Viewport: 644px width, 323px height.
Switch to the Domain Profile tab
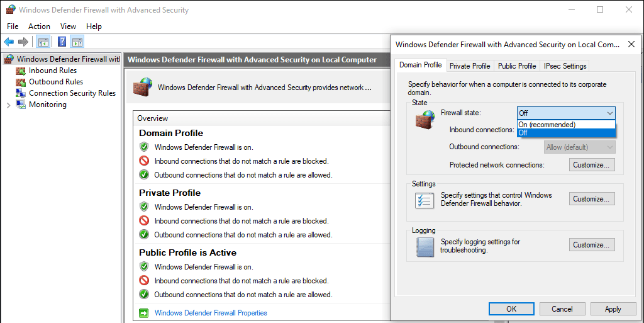click(421, 65)
